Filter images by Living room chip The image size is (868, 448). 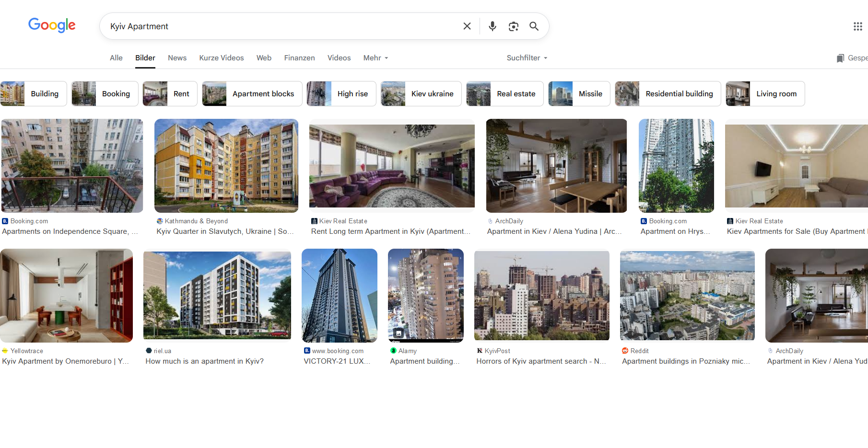[x=765, y=94]
